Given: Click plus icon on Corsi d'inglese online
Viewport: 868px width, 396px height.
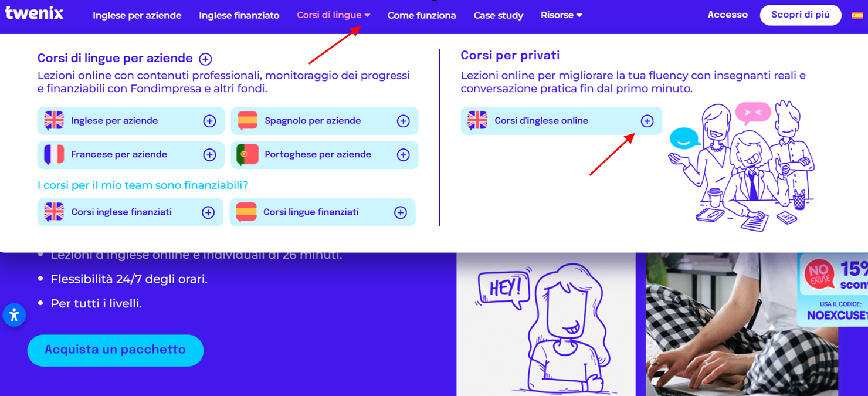Looking at the screenshot, I should 647,121.
